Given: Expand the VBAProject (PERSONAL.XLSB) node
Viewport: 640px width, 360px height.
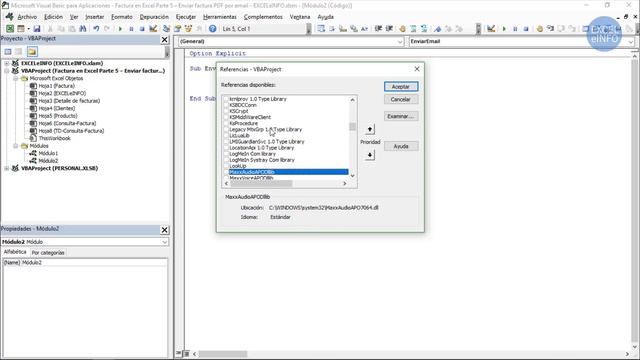Looking at the screenshot, I should click(x=7, y=168).
